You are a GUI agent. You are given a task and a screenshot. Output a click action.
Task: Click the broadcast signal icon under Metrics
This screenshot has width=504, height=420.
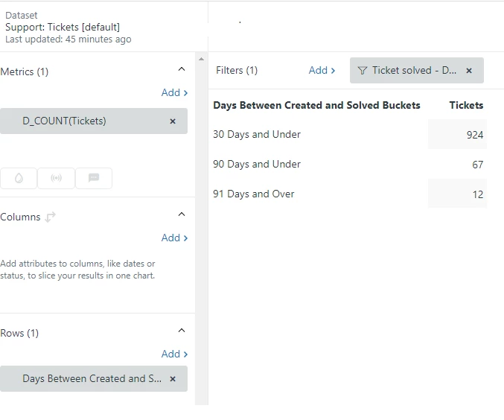[56, 179]
